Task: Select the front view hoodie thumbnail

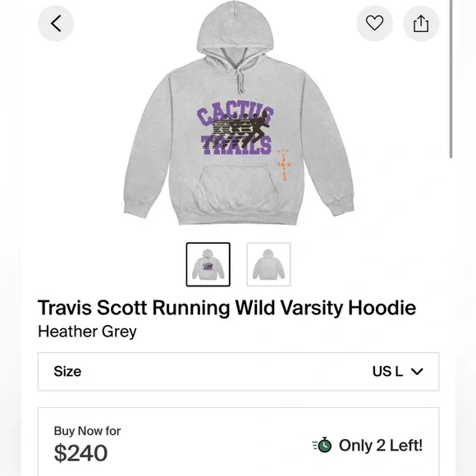Action: click(x=208, y=264)
